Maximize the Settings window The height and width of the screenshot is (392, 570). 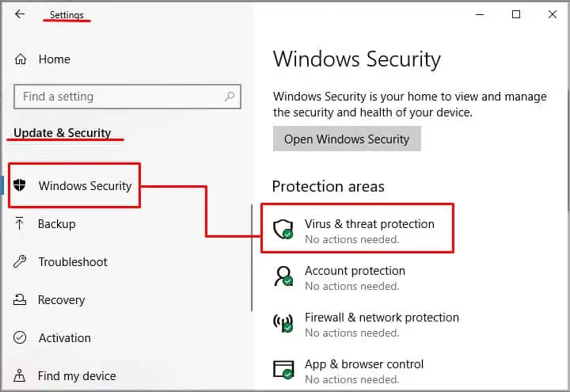(x=516, y=14)
